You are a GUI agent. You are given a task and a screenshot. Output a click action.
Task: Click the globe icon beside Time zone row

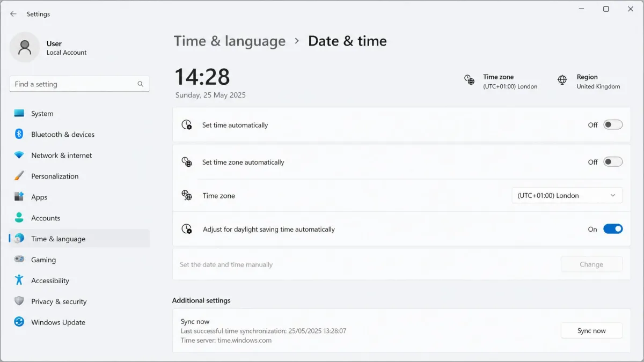coord(187,195)
